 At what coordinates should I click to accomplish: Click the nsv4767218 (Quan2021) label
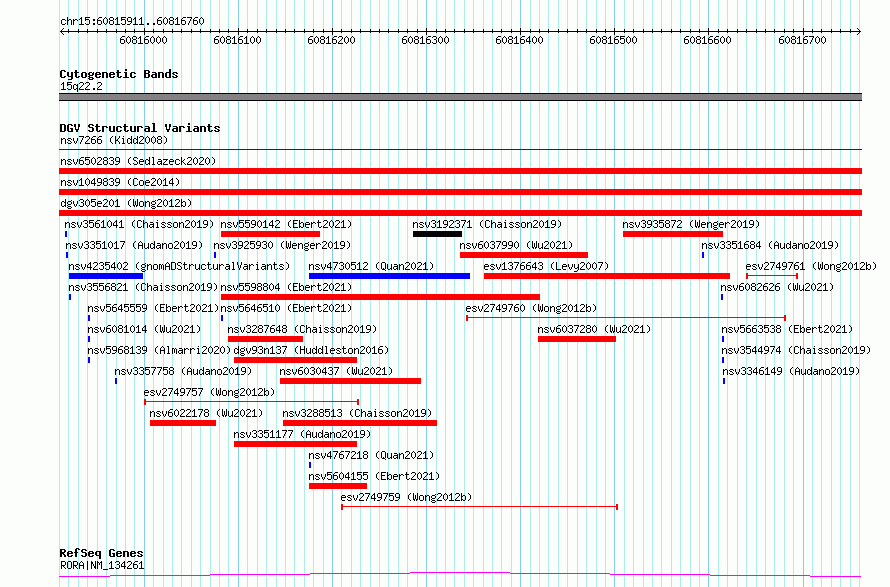tap(371, 455)
